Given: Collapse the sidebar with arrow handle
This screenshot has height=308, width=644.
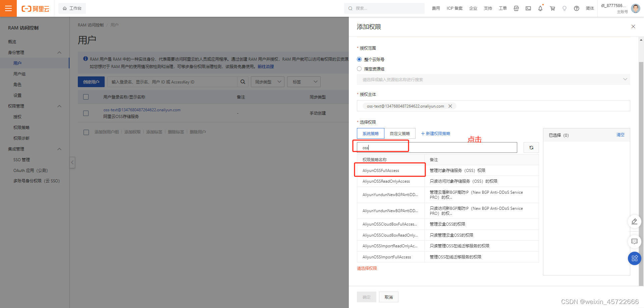Looking at the screenshot, I should [x=72, y=163].
